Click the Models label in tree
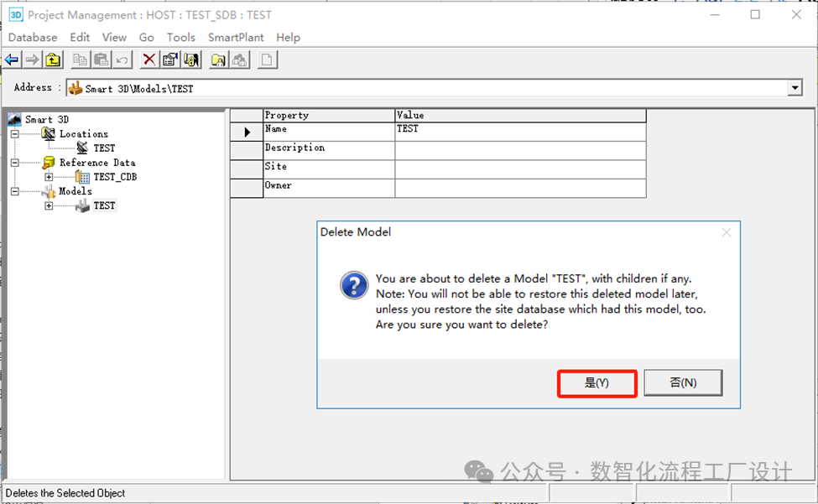Viewport: 818px width, 504px height. [76, 191]
